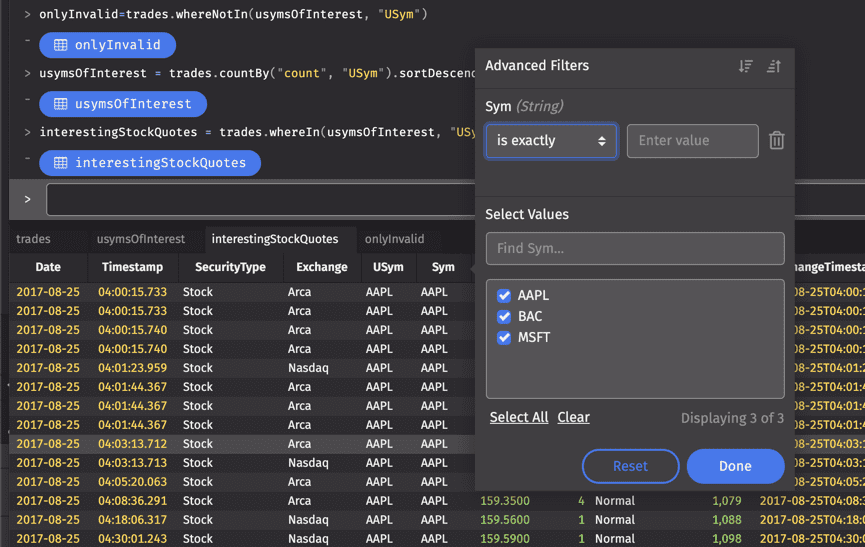Screen dimensions: 865x547
Task: Focus the Find Sym search field
Action: click(634, 249)
